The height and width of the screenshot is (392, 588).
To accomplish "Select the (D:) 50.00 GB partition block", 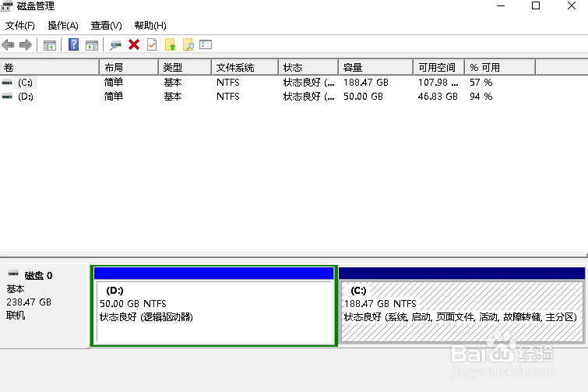I will click(215, 312).
